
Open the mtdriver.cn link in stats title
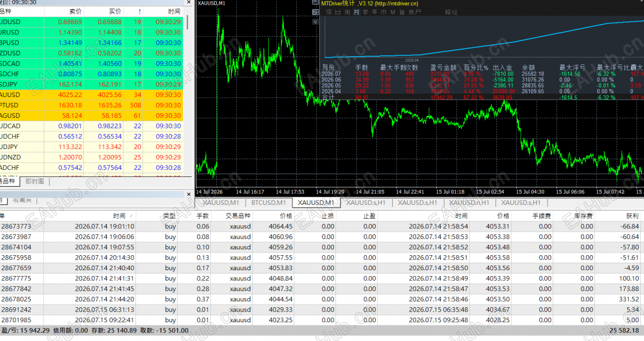click(x=396, y=3)
